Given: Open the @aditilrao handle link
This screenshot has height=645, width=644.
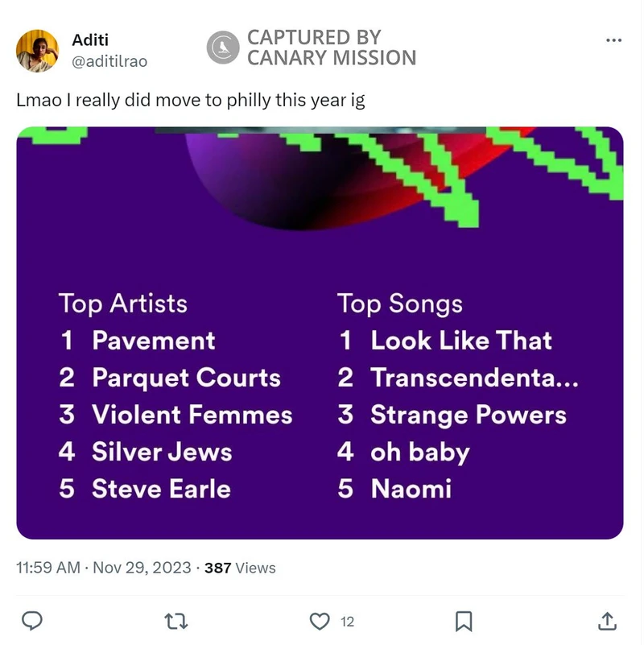Looking at the screenshot, I should tap(109, 61).
